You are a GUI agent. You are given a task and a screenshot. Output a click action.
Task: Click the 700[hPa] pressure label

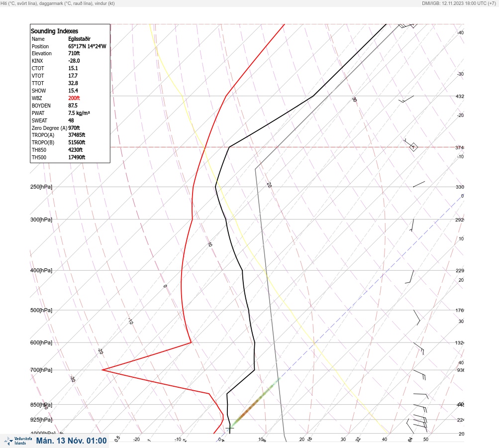coord(41,370)
